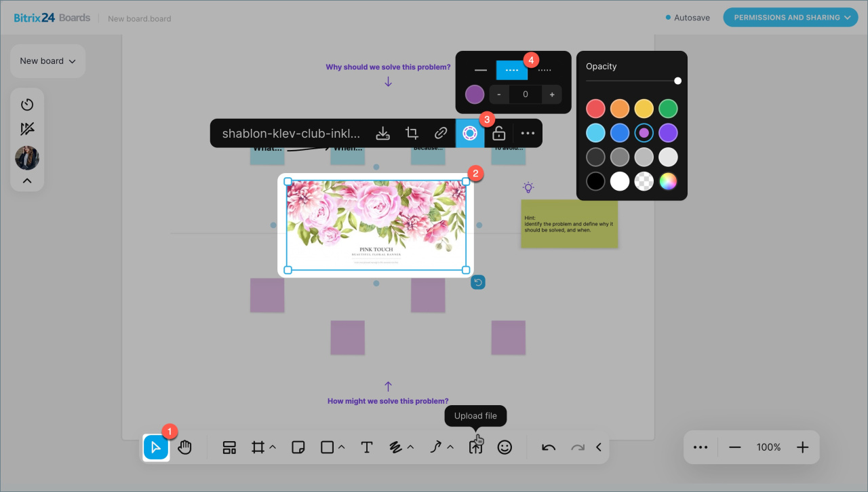Image resolution: width=868 pixels, height=492 pixels.
Task: Pick the red color swatch
Action: pos(595,109)
